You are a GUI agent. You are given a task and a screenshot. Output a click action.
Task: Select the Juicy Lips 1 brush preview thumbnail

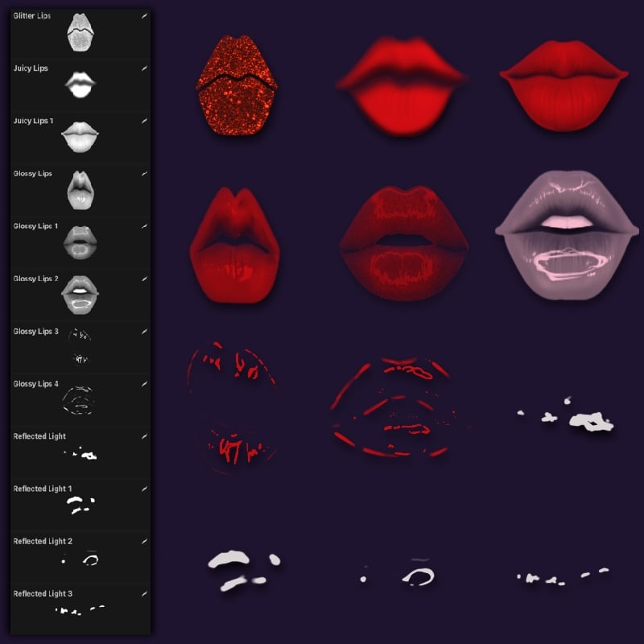pyautogui.click(x=80, y=137)
